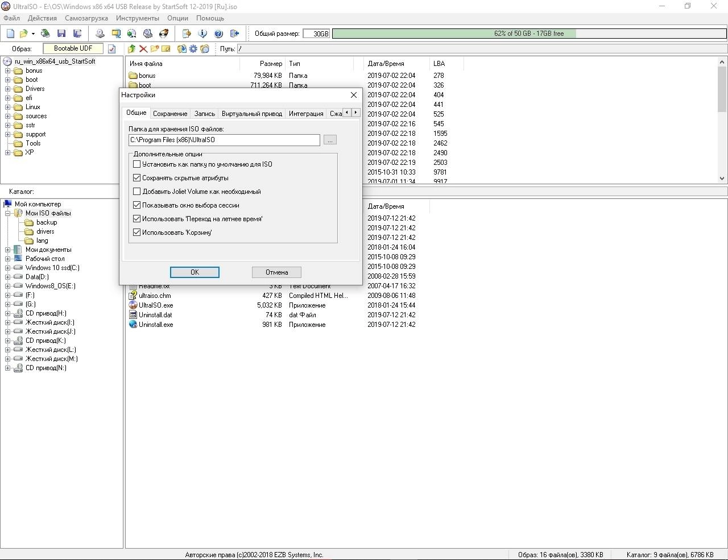Screen dimensions: 728x560
Task: Open the 'Самозагрузка' menu
Action: [86, 18]
